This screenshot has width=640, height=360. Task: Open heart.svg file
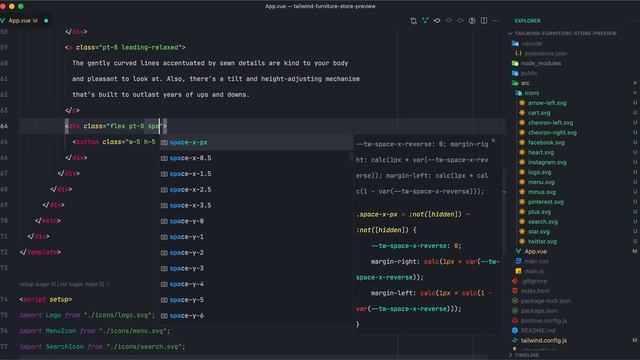(541, 152)
